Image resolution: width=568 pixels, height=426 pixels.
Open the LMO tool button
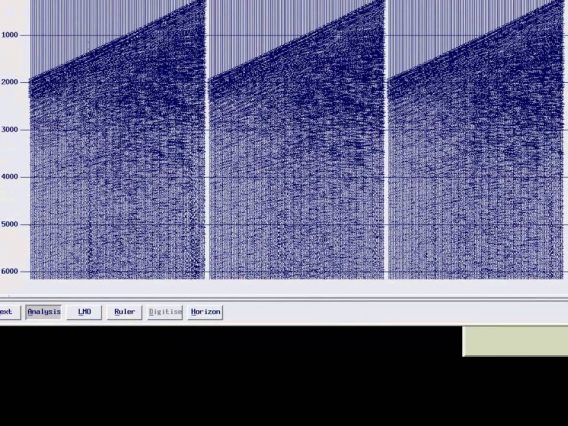point(84,312)
